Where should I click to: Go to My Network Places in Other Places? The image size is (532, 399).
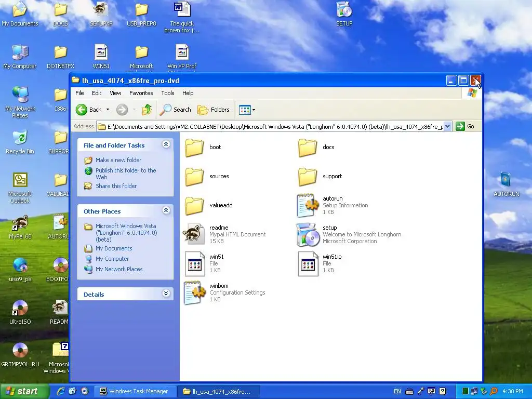click(119, 269)
